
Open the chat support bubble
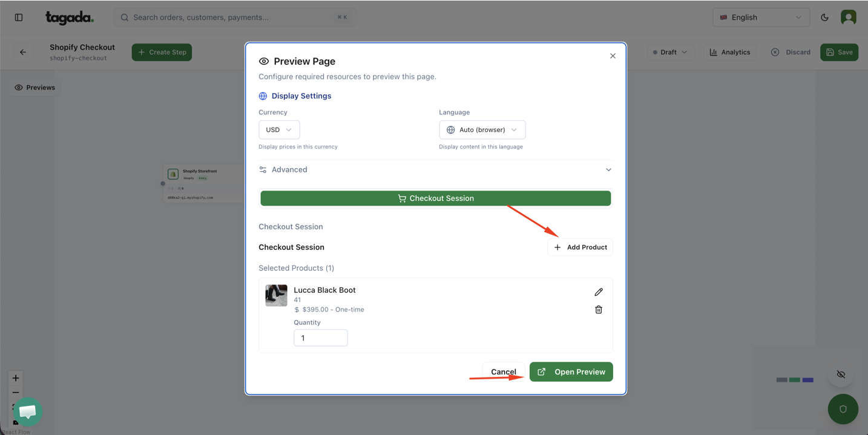(x=27, y=411)
